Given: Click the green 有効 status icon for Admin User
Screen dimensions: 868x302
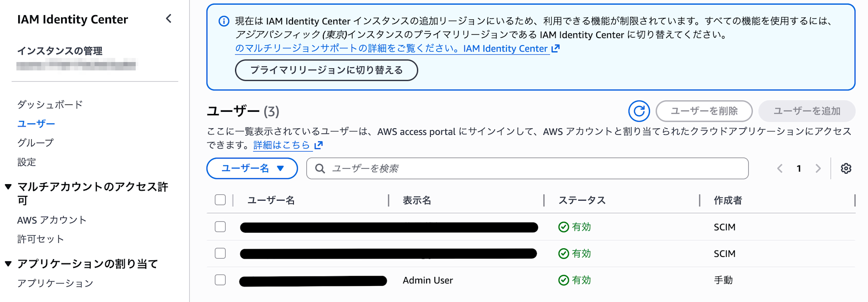Looking at the screenshot, I should (x=563, y=280).
